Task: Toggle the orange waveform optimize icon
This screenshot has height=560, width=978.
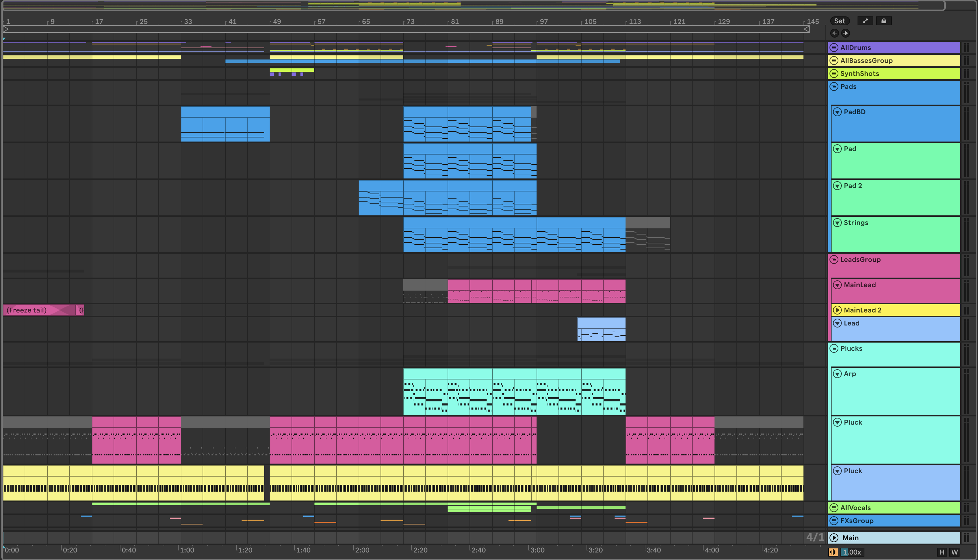Action: coord(833,552)
